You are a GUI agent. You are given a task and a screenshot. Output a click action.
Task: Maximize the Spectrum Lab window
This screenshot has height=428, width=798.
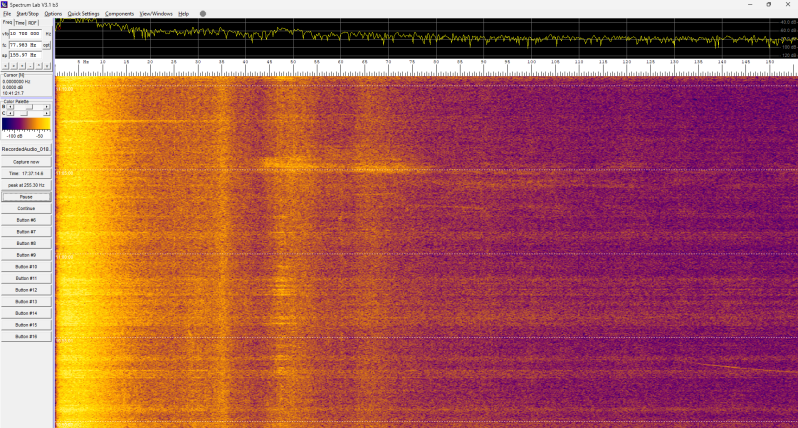(769, 5)
